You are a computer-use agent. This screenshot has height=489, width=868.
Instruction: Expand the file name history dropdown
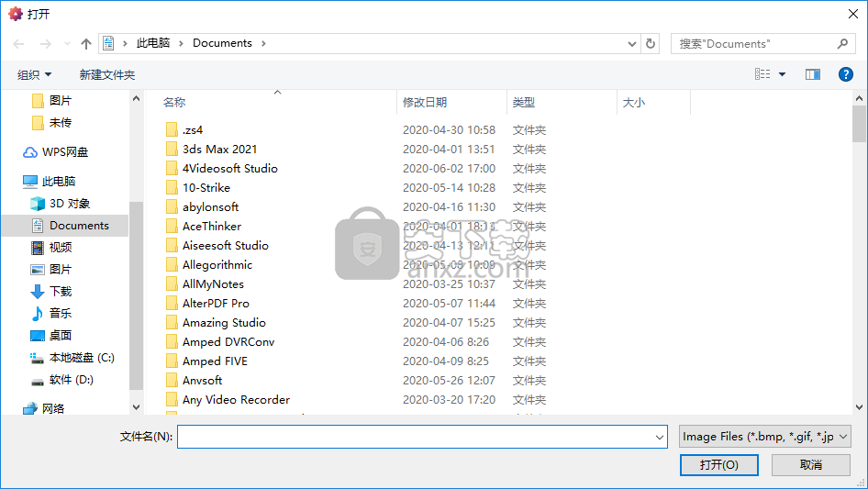660,437
